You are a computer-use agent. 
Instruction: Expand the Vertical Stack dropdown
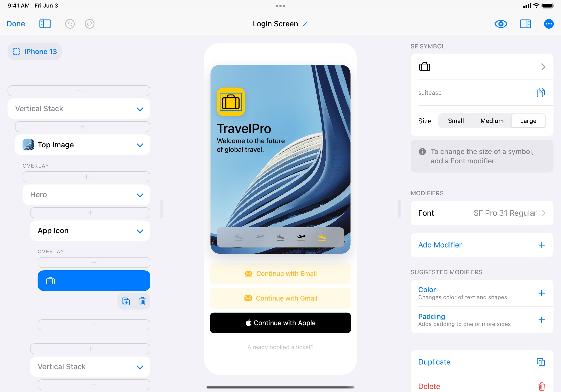click(x=140, y=108)
